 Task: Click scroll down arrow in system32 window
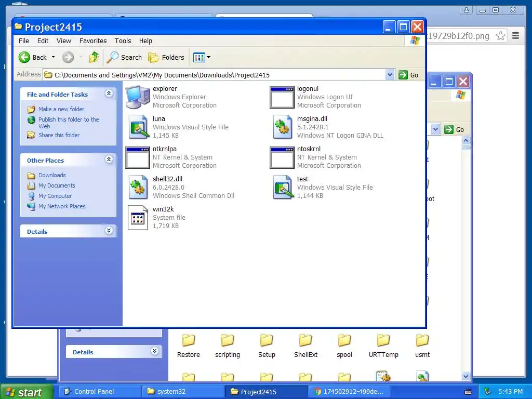(x=465, y=376)
